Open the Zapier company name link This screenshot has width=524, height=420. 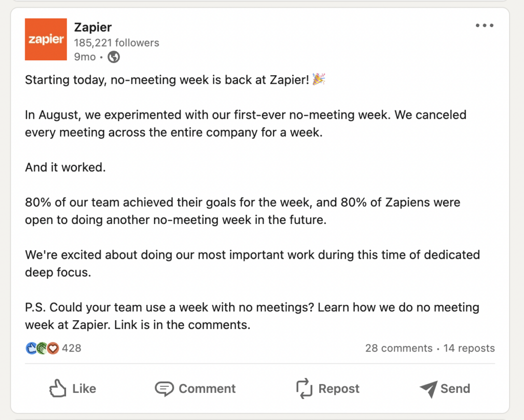(93, 27)
